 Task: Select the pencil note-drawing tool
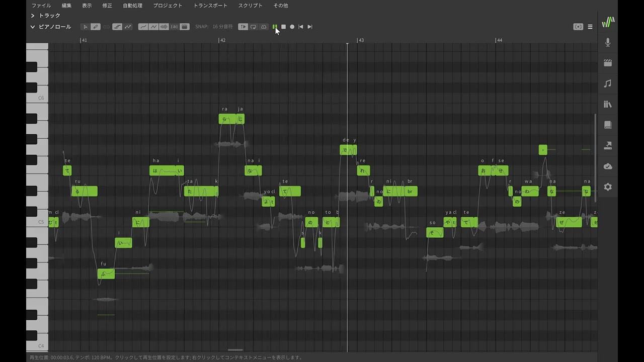tap(95, 27)
